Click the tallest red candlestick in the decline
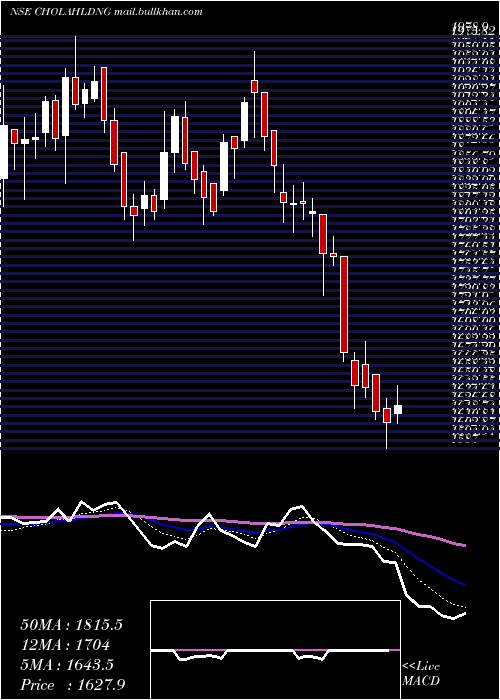The image size is (500, 700). (344, 304)
